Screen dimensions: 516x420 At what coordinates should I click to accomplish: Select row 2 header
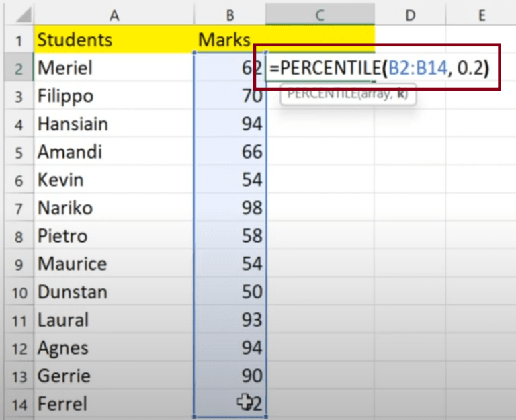19,67
